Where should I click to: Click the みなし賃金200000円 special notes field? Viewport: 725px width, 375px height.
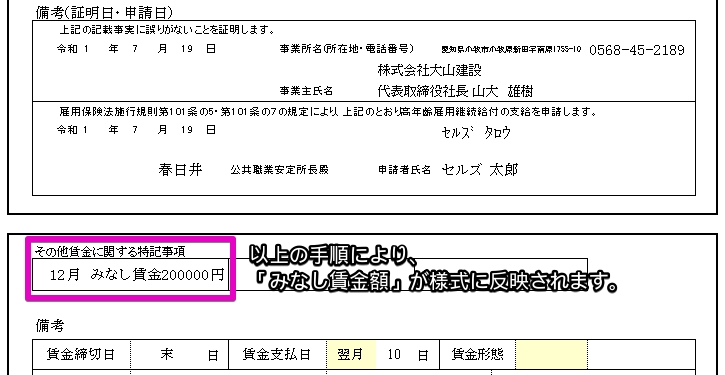pyautogui.click(x=130, y=275)
